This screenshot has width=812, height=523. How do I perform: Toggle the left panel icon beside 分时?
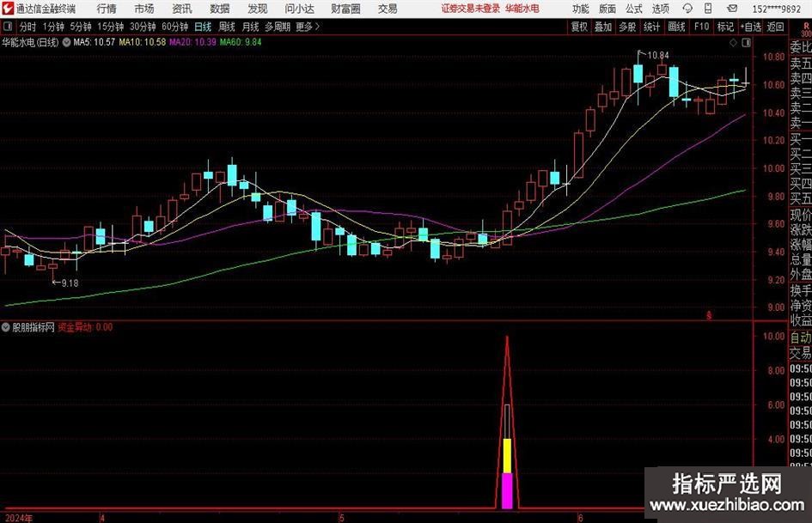pyautogui.click(x=7, y=27)
